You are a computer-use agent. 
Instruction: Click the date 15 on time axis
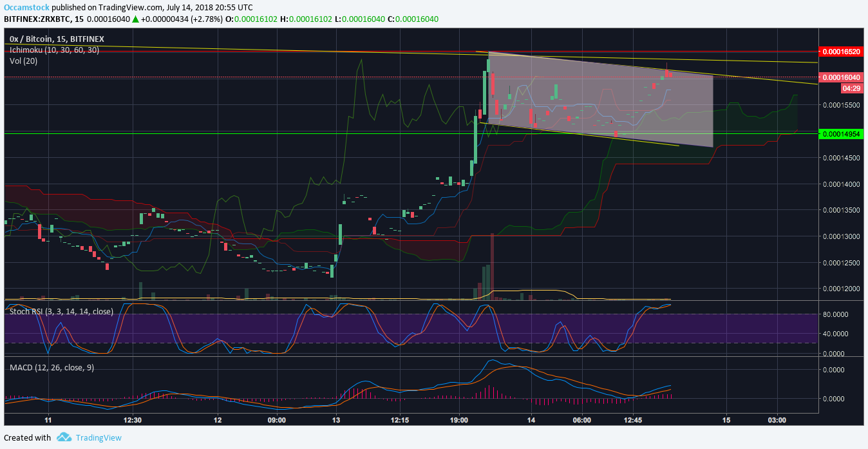coord(726,420)
